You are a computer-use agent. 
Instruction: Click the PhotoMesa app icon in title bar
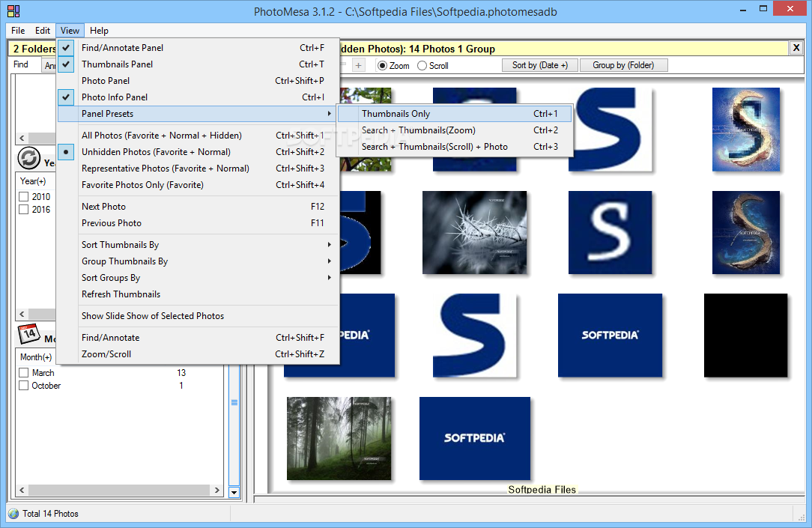click(13, 11)
